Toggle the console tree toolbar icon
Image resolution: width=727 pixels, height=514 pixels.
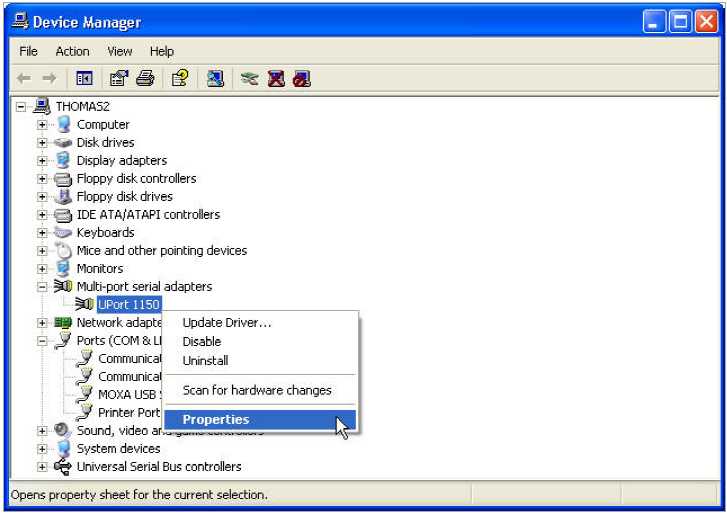(x=85, y=78)
